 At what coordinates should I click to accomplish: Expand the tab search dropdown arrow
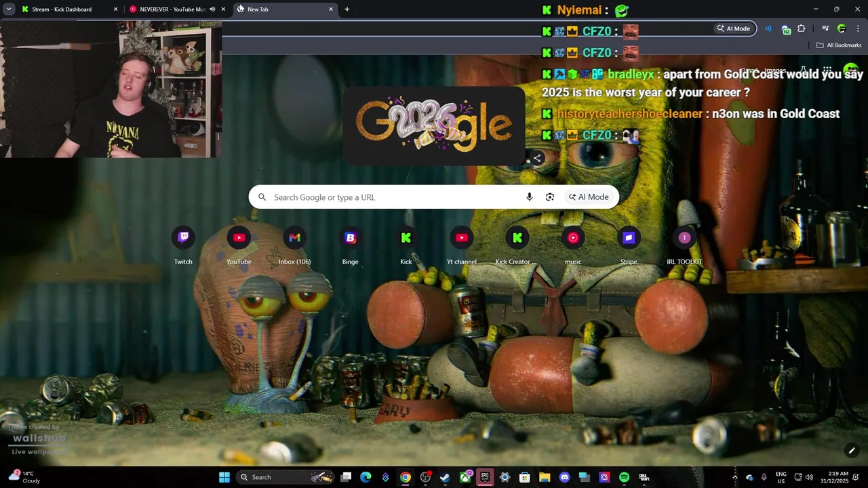[x=9, y=9]
